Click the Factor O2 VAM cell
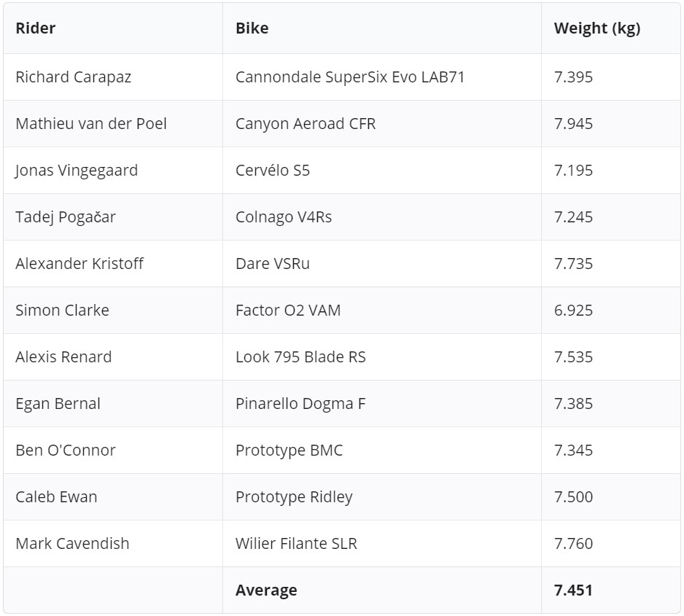This screenshot has width=684, height=616. click(x=288, y=311)
